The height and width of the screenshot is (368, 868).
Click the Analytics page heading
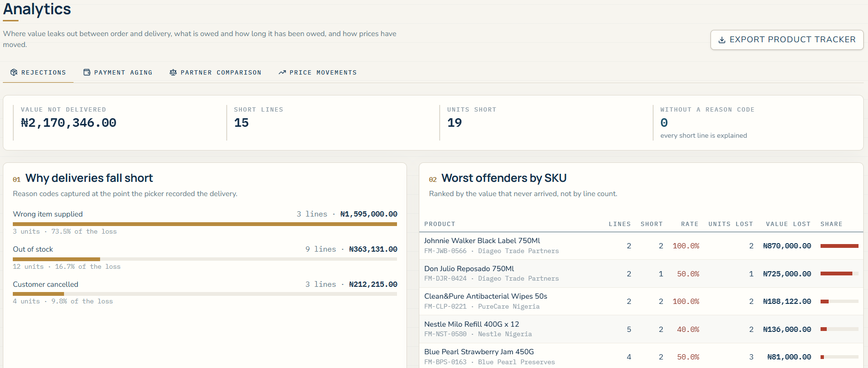37,9
